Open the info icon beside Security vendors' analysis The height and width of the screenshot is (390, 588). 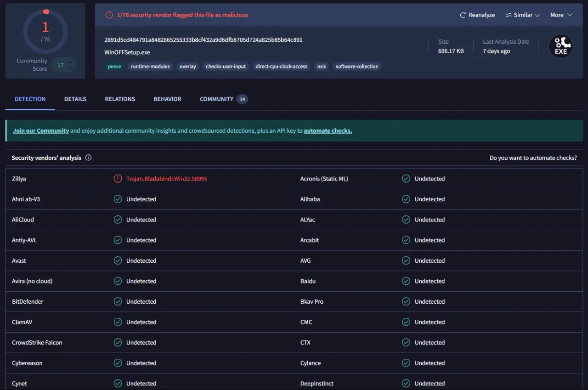(89, 158)
